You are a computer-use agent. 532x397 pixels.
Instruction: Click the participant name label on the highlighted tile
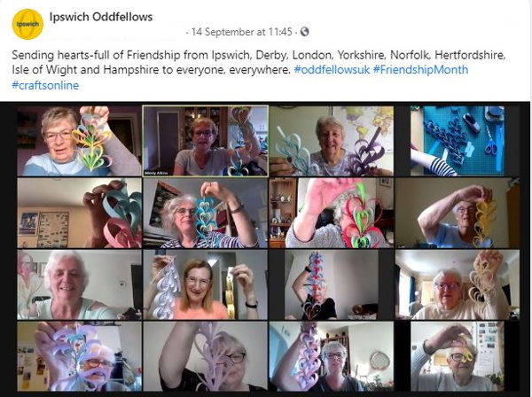point(154,173)
